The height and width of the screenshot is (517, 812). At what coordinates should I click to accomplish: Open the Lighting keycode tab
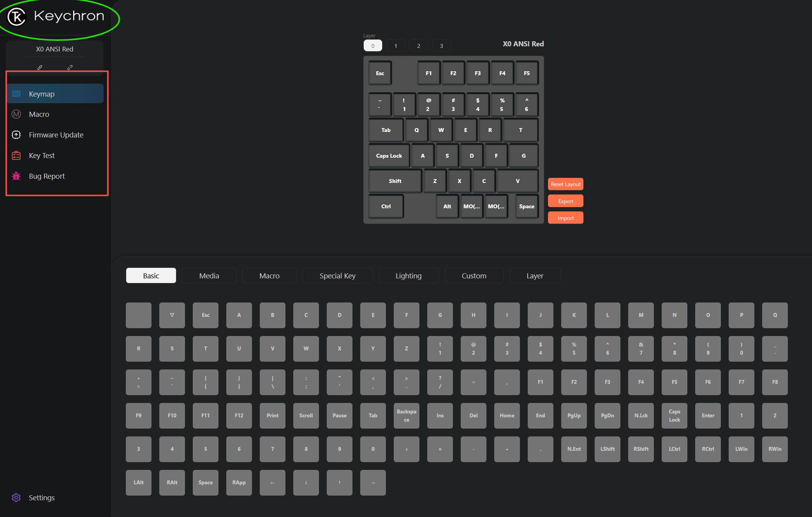[x=408, y=276]
